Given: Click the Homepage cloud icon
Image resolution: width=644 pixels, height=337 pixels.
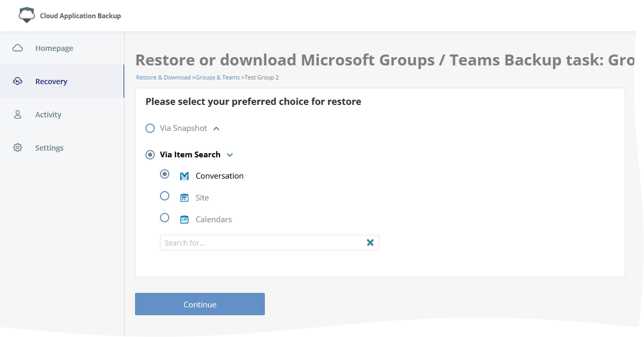Looking at the screenshot, I should pos(18,48).
